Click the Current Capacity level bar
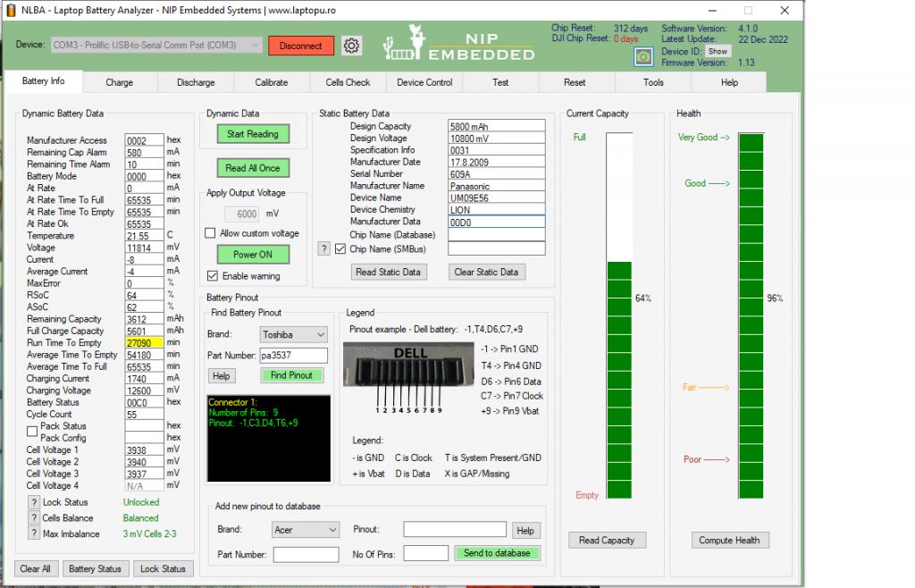 pos(619,315)
